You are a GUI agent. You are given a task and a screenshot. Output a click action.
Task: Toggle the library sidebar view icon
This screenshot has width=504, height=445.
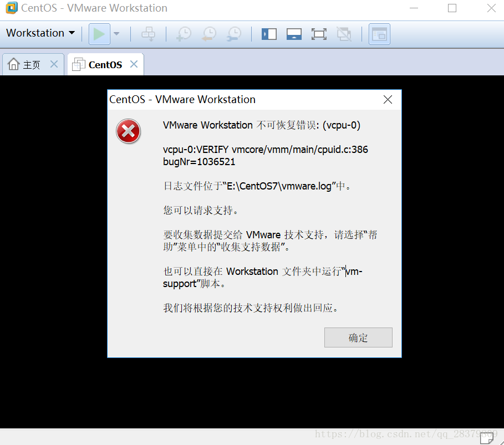(x=269, y=34)
